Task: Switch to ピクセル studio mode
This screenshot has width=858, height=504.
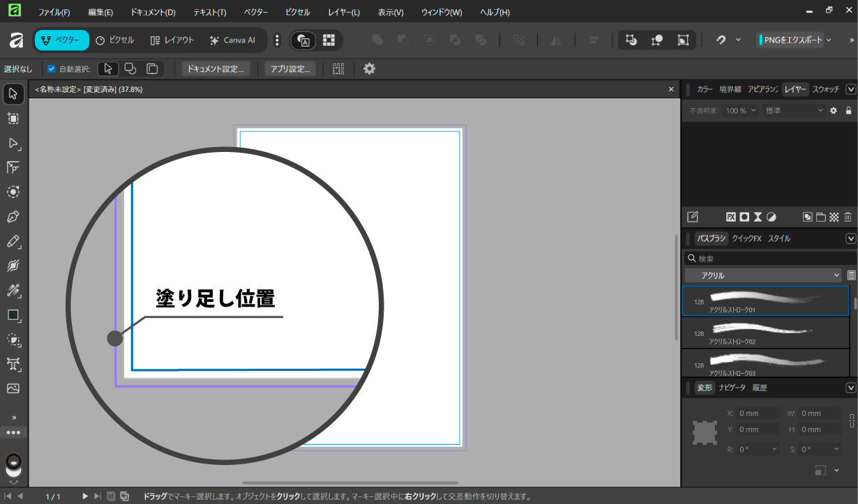Action: [115, 40]
